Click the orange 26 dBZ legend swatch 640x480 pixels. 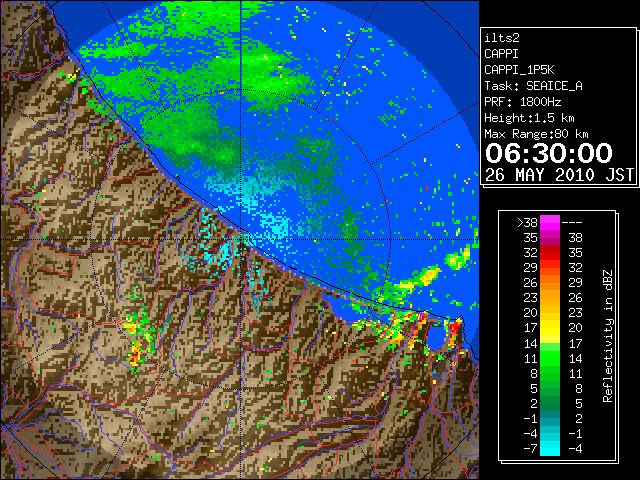550,283
